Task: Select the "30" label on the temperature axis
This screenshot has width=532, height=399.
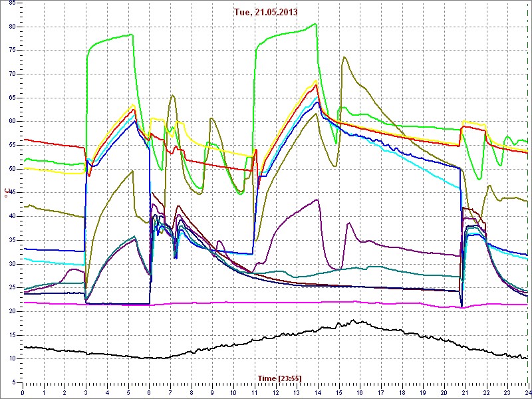Action: (x=11, y=264)
